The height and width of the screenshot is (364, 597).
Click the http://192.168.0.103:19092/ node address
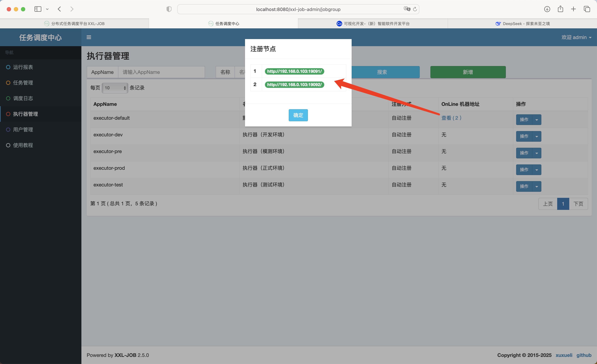point(294,85)
